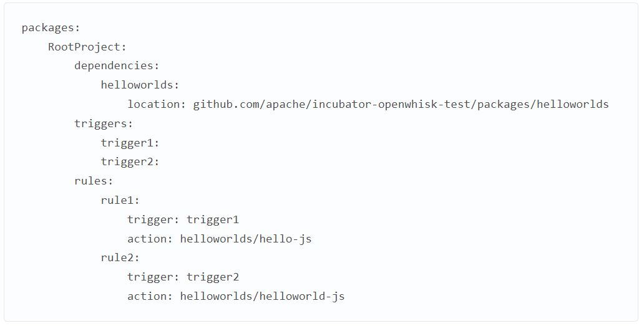The width and height of the screenshot is (644, 326).
Task: Click value trigger1 in rule1
Action: [x=213, y=220]
